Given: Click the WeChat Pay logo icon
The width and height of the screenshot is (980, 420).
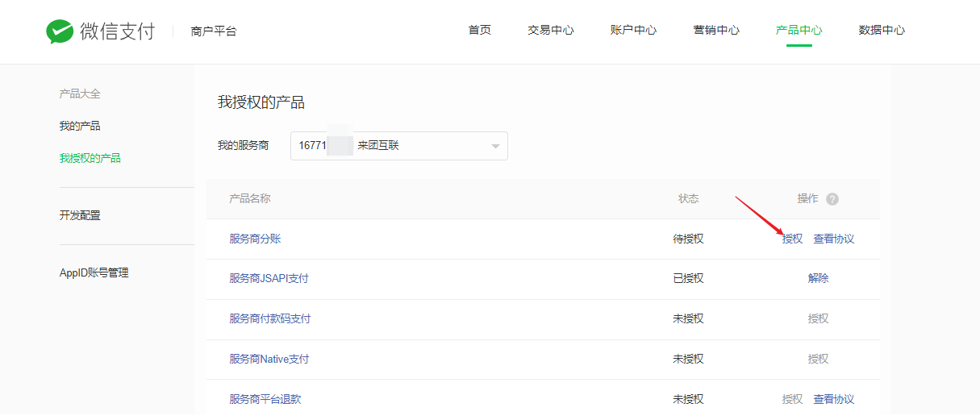Looking at the screenshot, I should tap(60, 31).
